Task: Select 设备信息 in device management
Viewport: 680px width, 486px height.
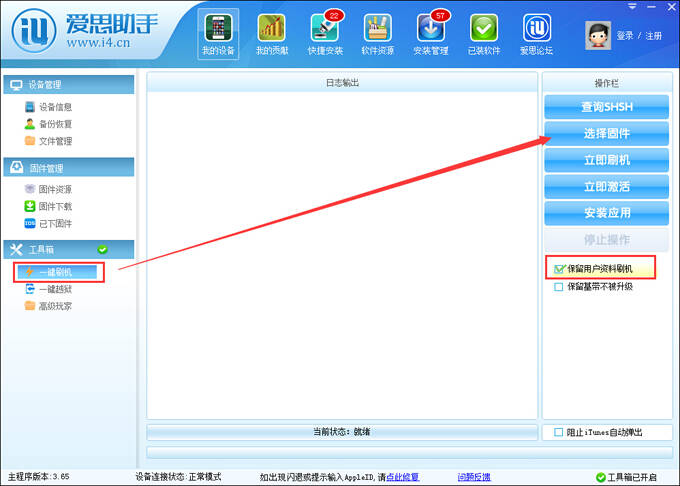Action: [x=49, y=107]
